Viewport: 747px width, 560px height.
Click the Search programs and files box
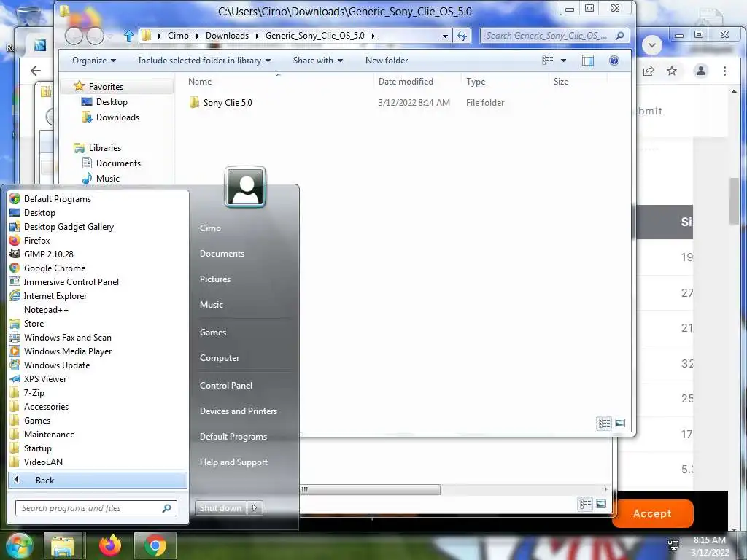[x=96, y=508]
